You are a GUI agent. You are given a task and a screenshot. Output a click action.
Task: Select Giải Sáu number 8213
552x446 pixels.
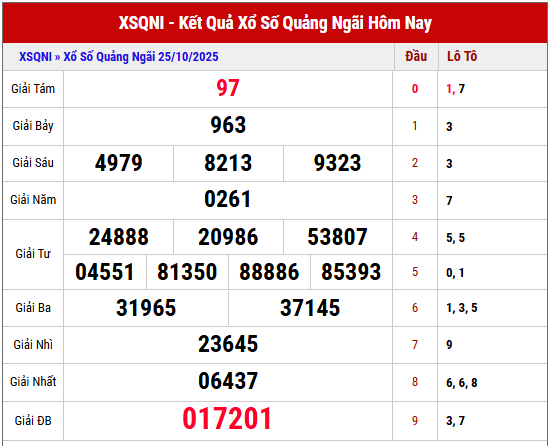pos(228,163)
